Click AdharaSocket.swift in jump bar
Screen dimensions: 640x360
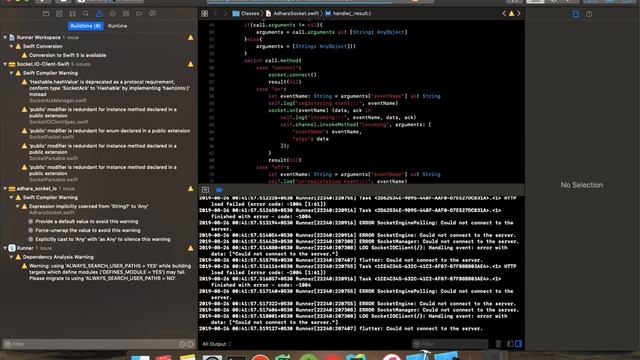[292, 13]
